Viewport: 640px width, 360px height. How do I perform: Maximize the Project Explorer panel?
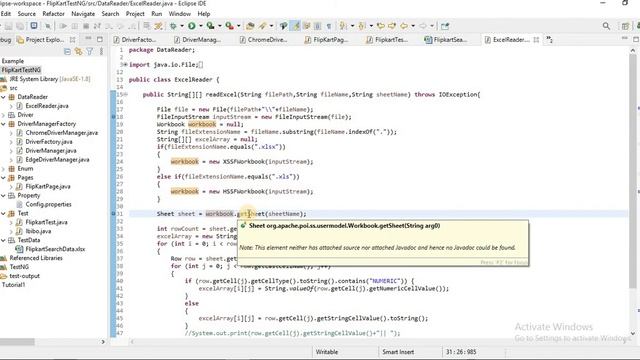pos(100,39)
